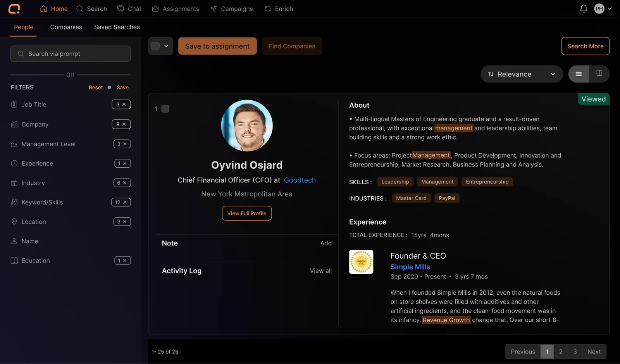Click the Master Card industry tag
The height and width of the screenshot is (364, 620).
tap(411, 198)
